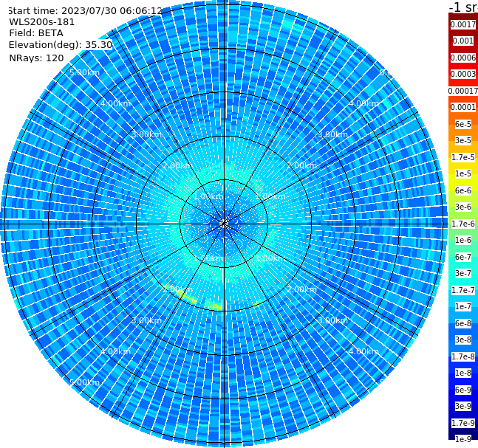Viewport: 478px width, 448px height.
Task: Pick the 0.0017 colorbar value
Action: (463, 24)
